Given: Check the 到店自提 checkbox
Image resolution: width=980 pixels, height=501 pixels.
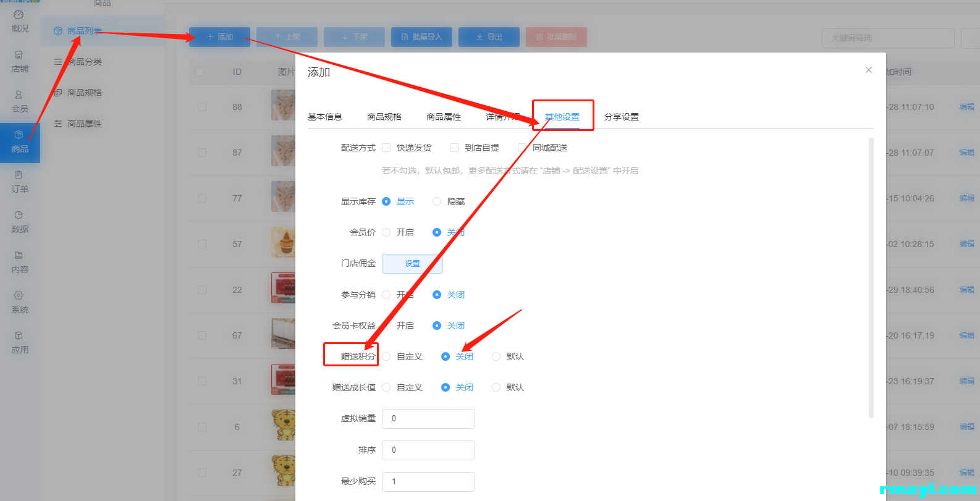Looking at the screenshot, I should [454, 148].
